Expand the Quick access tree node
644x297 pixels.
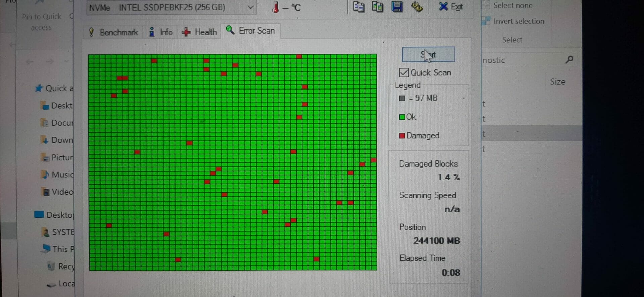54,88
